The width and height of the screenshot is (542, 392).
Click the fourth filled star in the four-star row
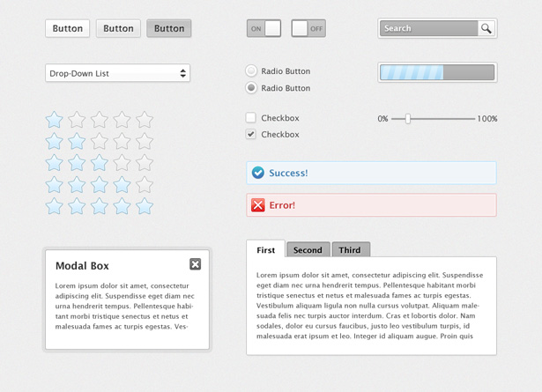tap(122, 185)
